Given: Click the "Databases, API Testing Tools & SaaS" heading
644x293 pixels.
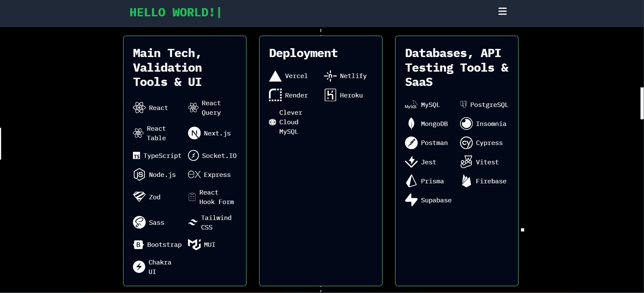Looking at the screenshot, I should click(x=457, y=68).
